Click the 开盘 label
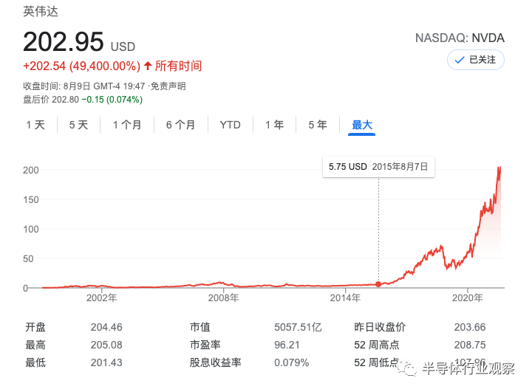 [x=35, y=327]
